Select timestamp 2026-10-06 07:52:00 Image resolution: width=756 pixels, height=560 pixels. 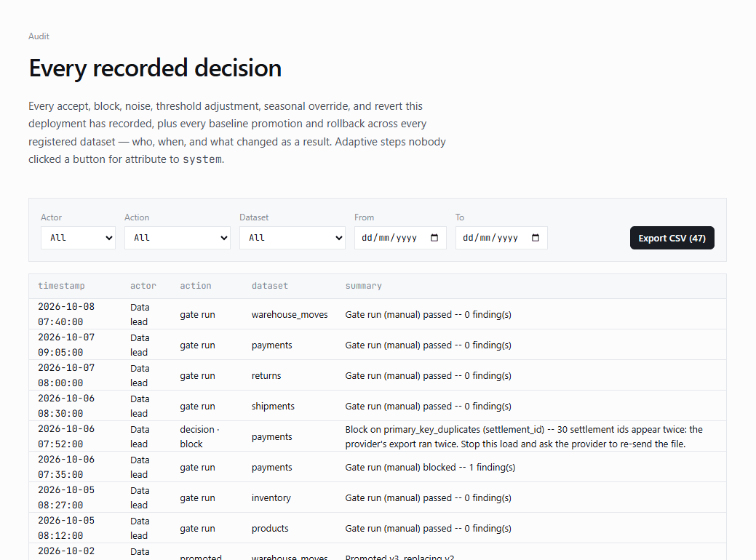66,436
